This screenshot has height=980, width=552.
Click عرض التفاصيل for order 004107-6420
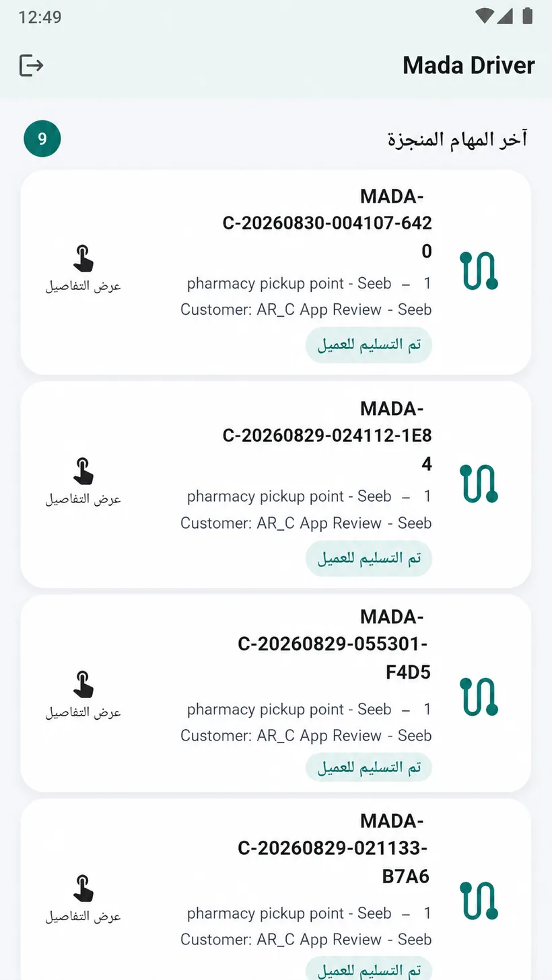(x=83, y=286)
